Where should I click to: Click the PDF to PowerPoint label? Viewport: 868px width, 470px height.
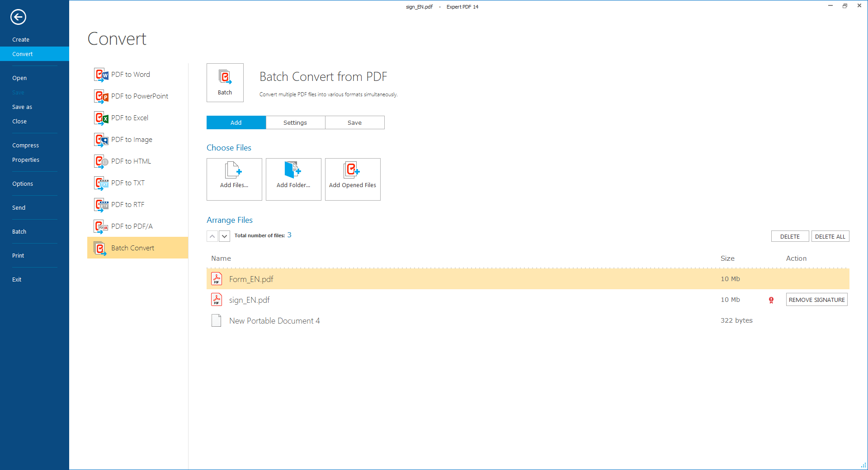140,96
